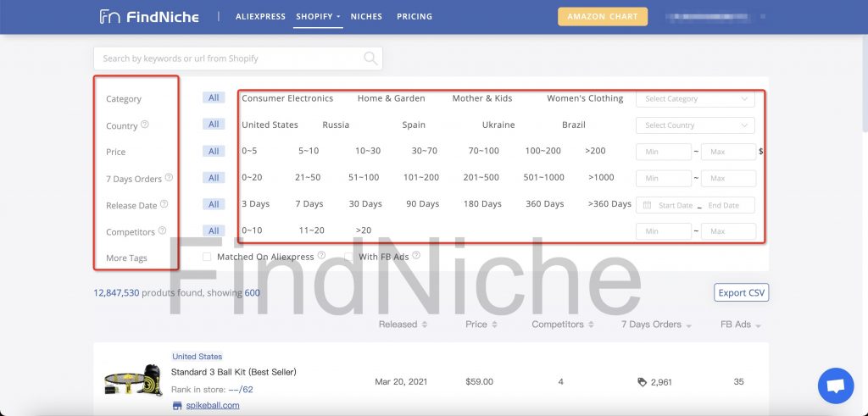Sort by the Price column arrows
Image resolution: width=868 pixels, height=416 pixels.
494,324
